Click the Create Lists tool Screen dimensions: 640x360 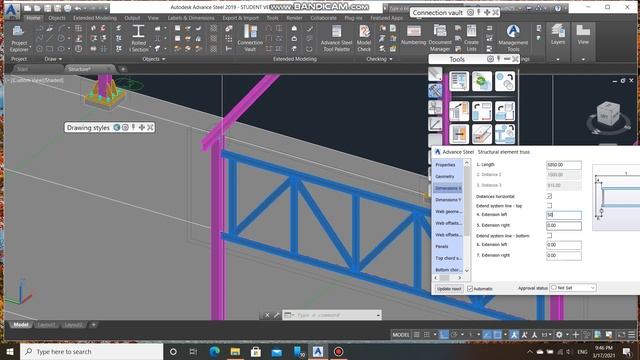tap(471, 38)
